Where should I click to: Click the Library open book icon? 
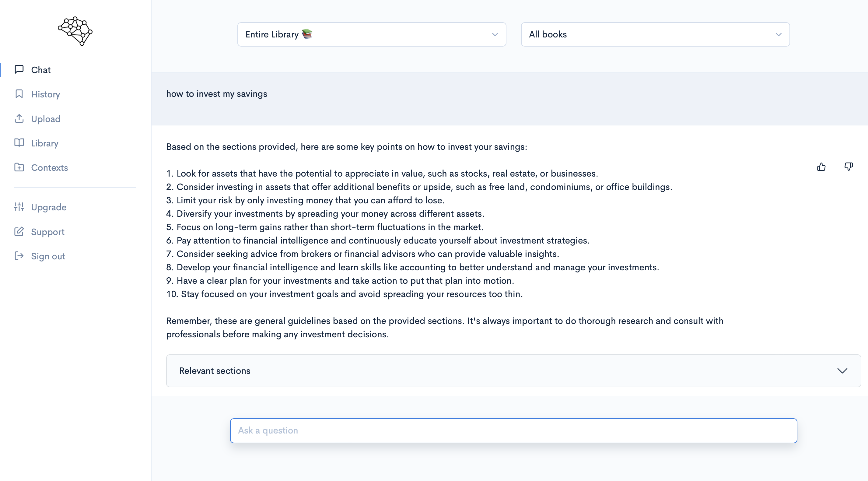point(19,143)
